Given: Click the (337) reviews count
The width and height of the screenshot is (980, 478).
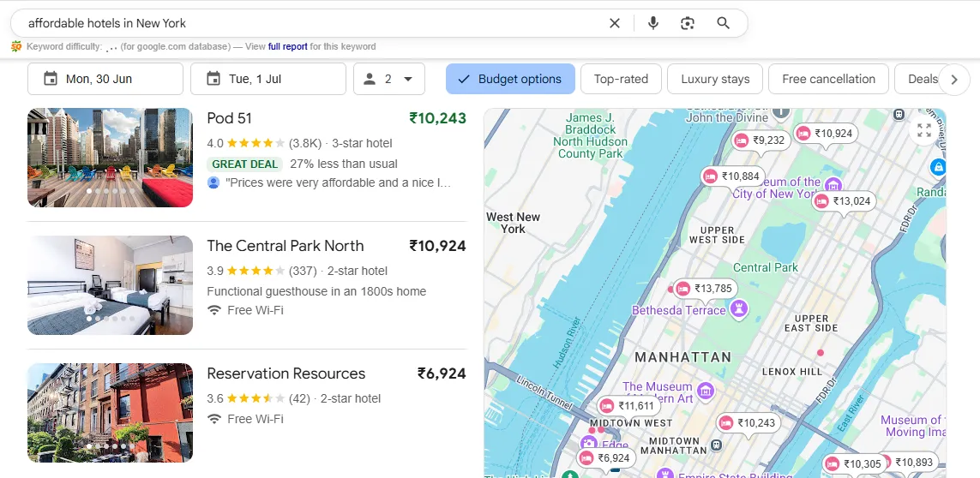Looking at the screenshot, I should tap(303, 271).
